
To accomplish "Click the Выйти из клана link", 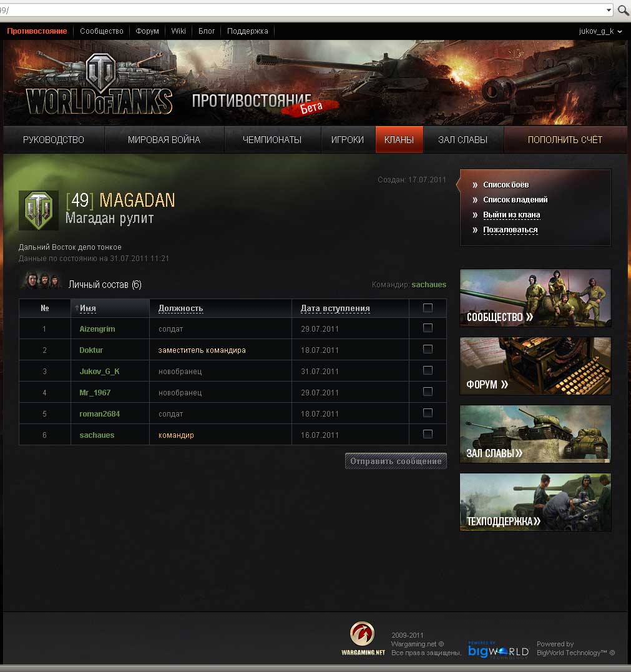I will (x=511, y=215).
